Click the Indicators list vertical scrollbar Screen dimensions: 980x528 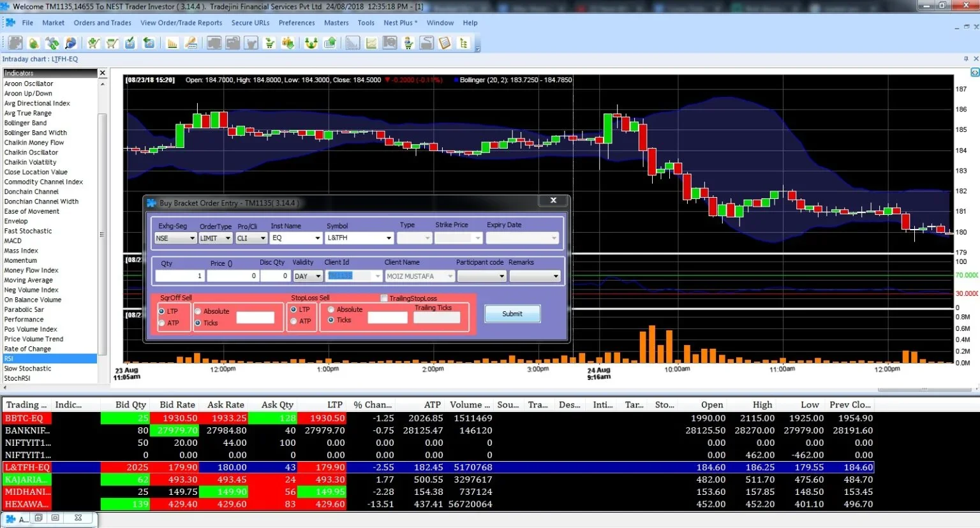click(102, 234)
